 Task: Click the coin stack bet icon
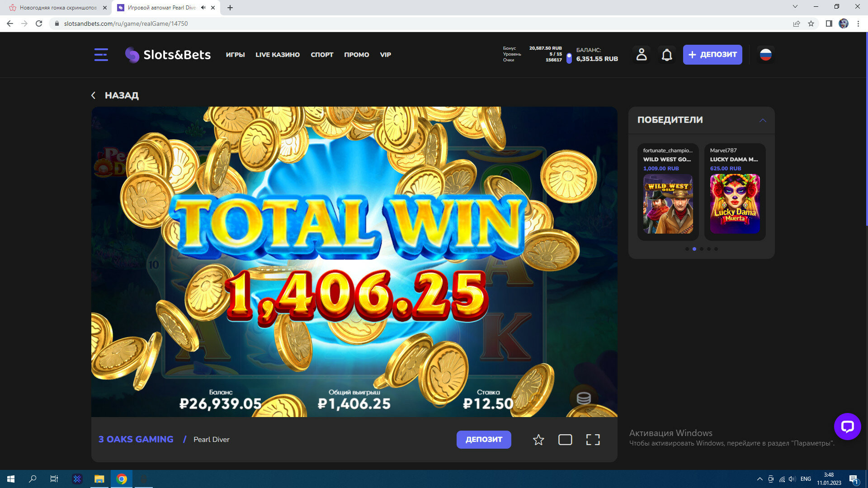click(x=584, y=398)
